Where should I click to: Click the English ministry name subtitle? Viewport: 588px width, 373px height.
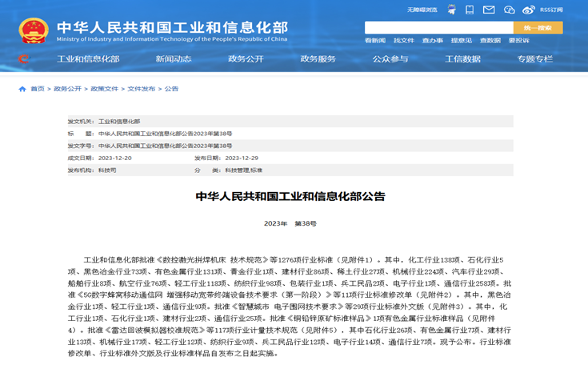172,39
